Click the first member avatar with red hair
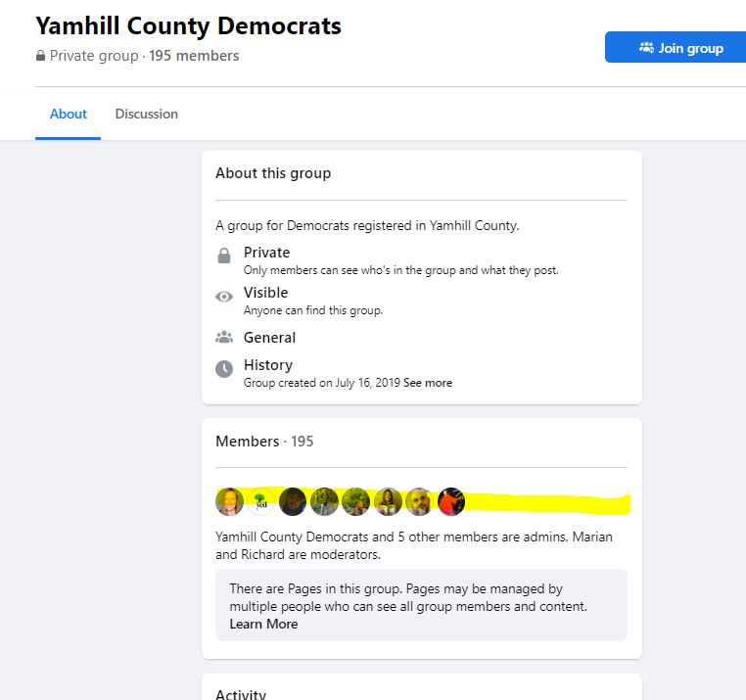This screenshot has width=746, height=700. [229, 501]
